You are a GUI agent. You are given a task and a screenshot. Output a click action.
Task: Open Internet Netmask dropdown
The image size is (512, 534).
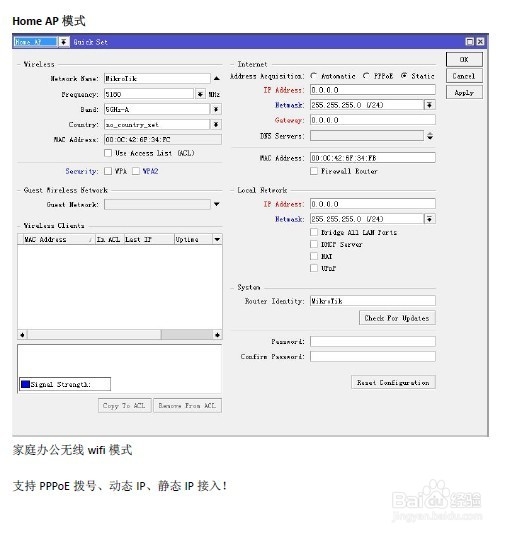point(430,105)
